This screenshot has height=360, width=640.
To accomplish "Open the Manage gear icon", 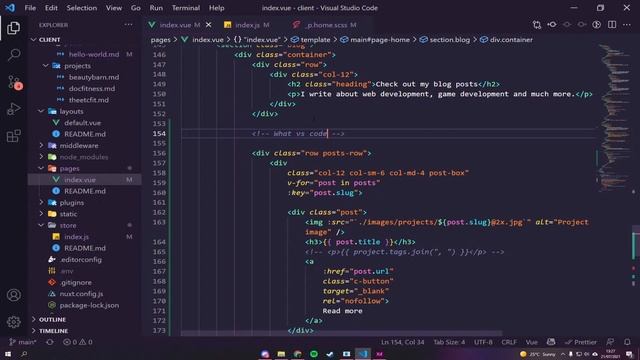I will pyautogui.click(x=13, y=322).
